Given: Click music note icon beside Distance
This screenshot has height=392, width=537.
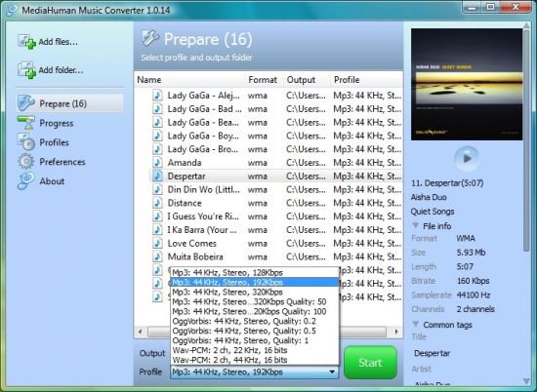Looking at the screenshot, I should [157, 203].
